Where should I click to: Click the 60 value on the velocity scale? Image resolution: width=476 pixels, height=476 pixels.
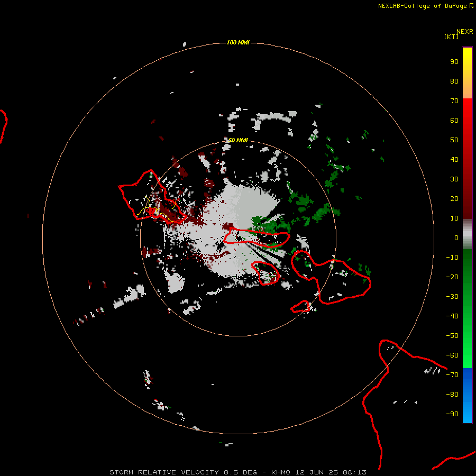coord(454,121)
